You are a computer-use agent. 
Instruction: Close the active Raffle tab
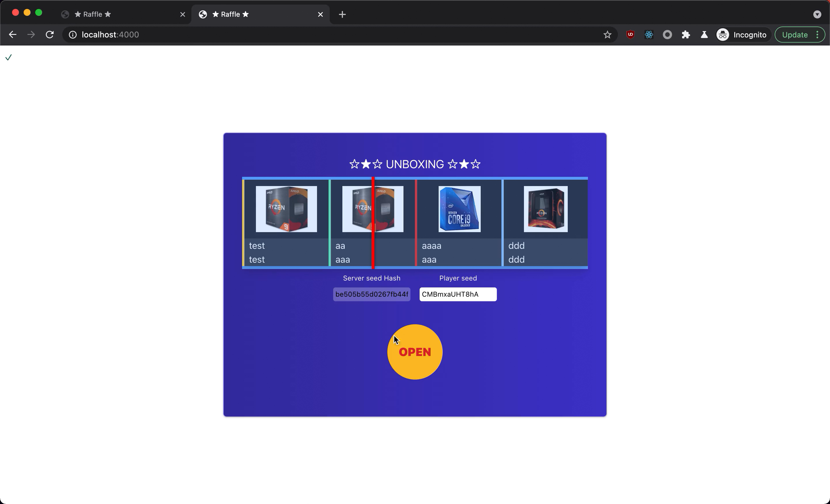[x=320, y=14]
